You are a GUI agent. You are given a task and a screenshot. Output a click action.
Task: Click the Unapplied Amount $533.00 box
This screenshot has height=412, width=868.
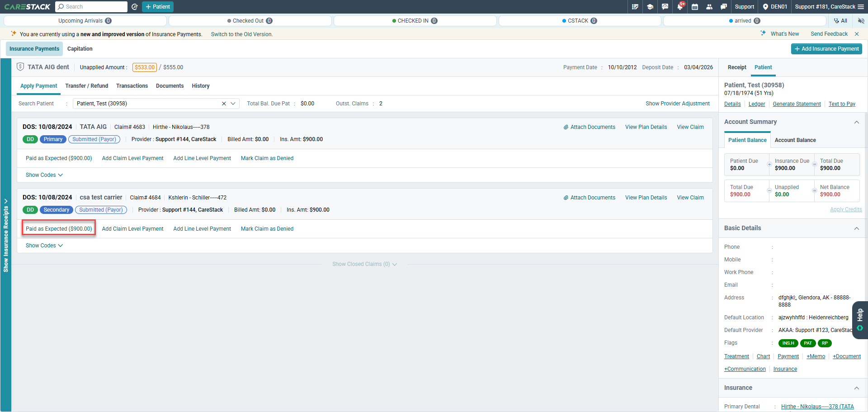145,67
